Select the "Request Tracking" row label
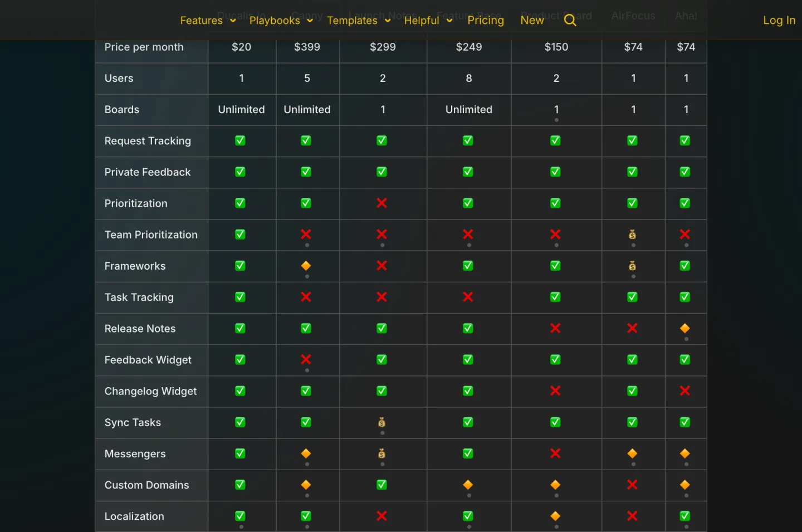This screenshot has width=802, height=532. [148, 141]
